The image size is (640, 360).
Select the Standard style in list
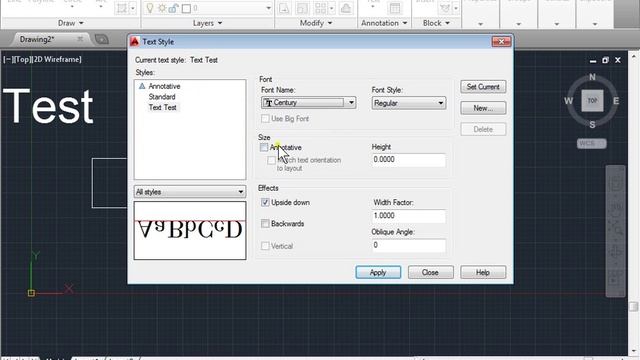162,97
